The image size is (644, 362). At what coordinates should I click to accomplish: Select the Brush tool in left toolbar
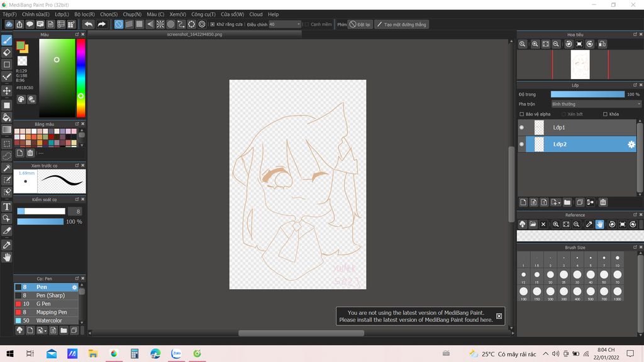click(x=6, y=40)
